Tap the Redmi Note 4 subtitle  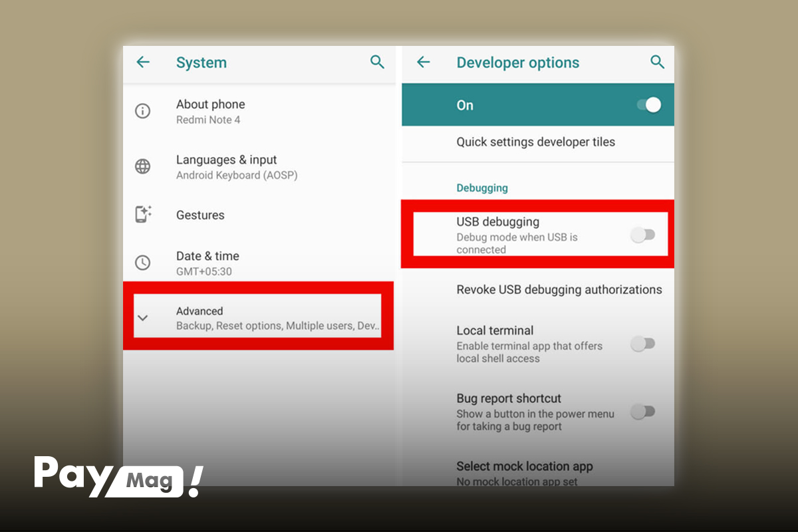point(208,120)
